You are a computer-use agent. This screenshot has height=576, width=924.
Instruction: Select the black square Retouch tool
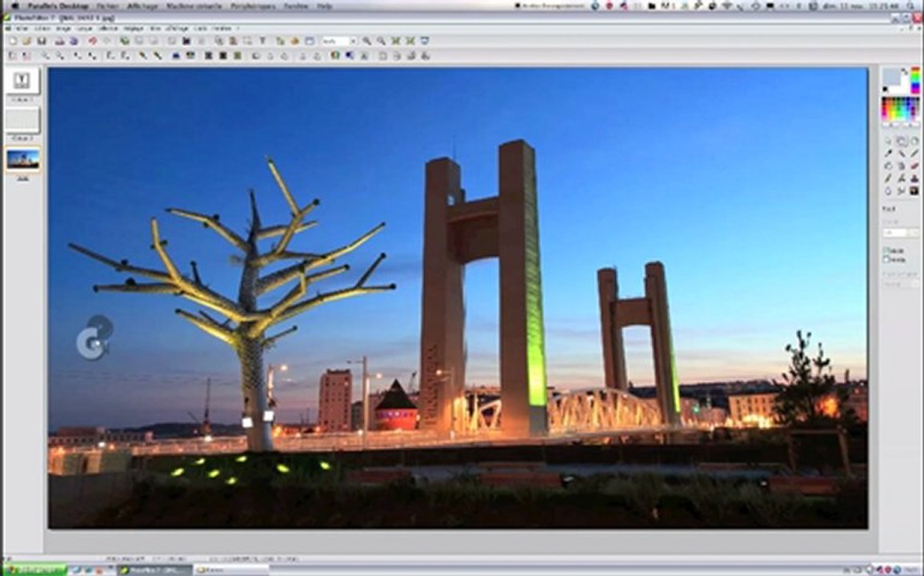914,191
